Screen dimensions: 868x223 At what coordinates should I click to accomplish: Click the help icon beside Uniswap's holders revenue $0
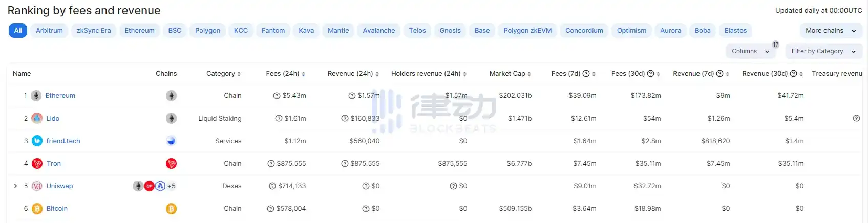453,186
